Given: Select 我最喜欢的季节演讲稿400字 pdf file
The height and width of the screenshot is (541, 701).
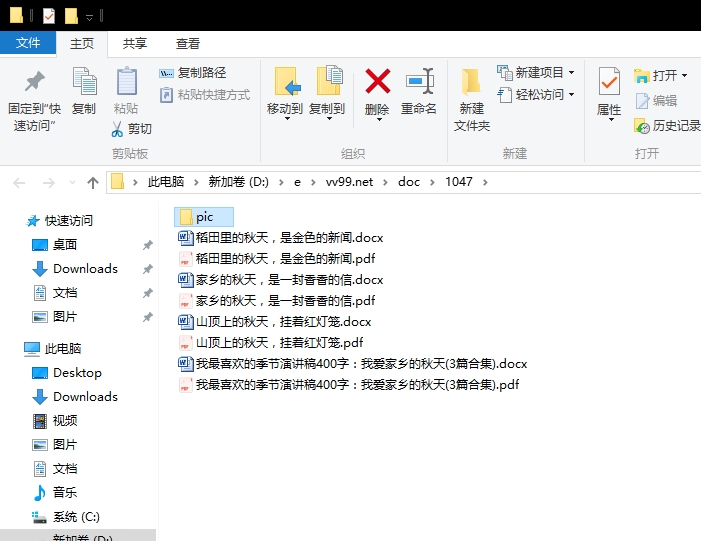Looking at the screenshot, I should (x=349, y=385).
